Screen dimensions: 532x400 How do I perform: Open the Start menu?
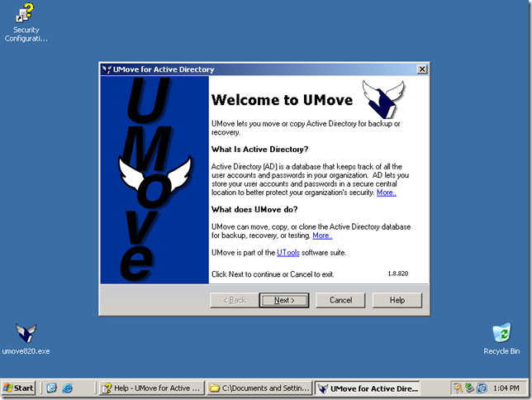(19, 388)
